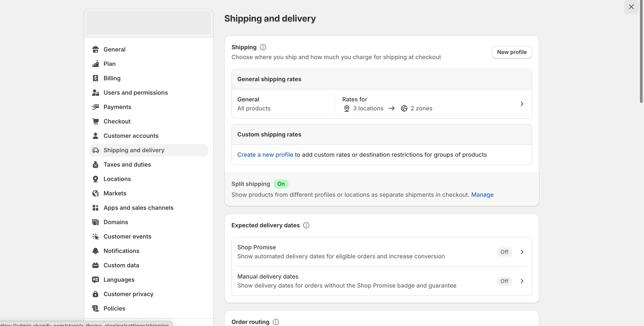Click the Notifications bell icon

coord(95,251)
